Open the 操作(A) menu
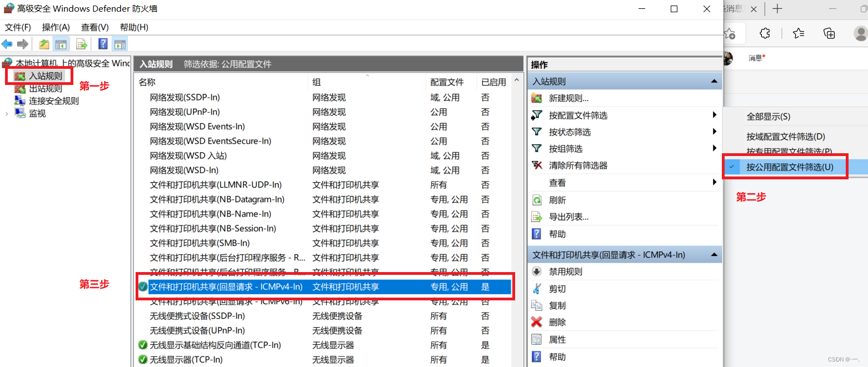Screen dimensions: 868x367 pyautogui.click(x=56, y=27)
